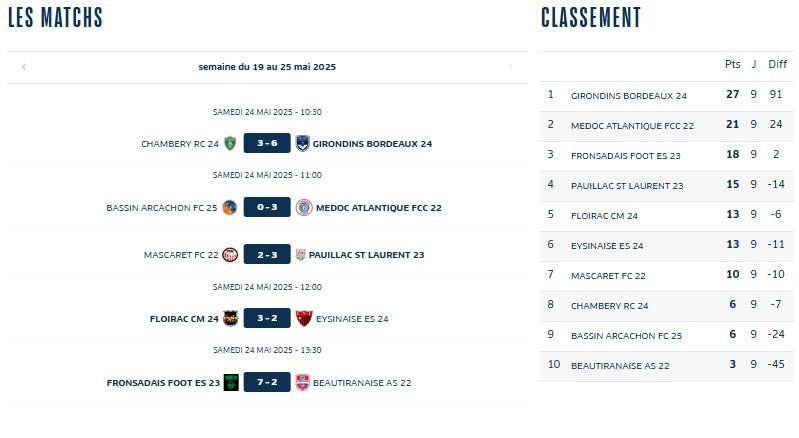Viewport: 799px width, 438px height.
Task: Click the Medoc Atlantique FCC 22 logo
Action: (304, 207)
